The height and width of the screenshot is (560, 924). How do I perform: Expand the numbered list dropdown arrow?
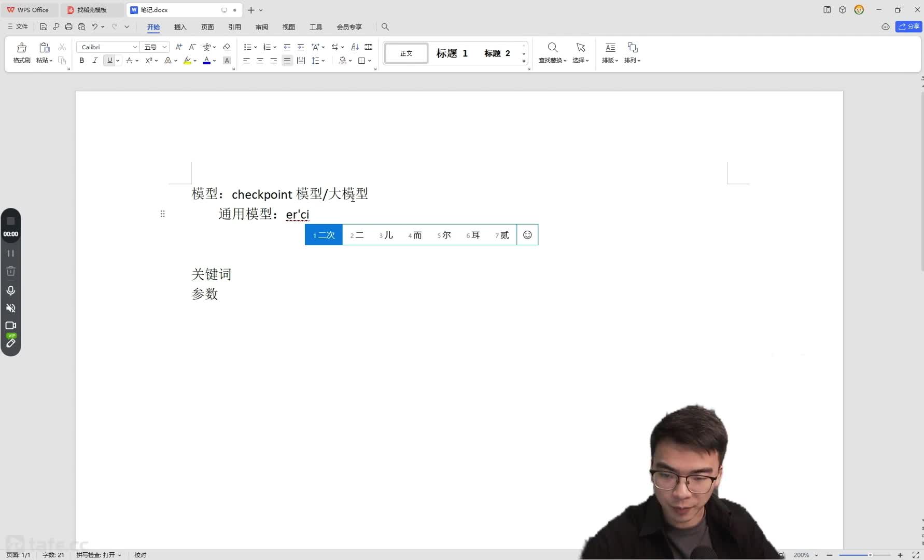274,47
